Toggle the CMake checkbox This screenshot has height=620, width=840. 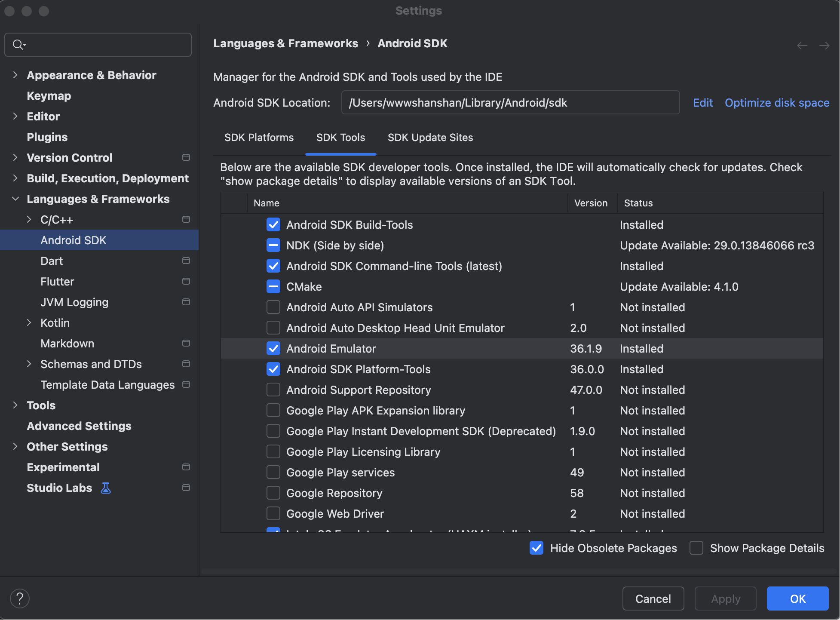click(x=273, y=287)
